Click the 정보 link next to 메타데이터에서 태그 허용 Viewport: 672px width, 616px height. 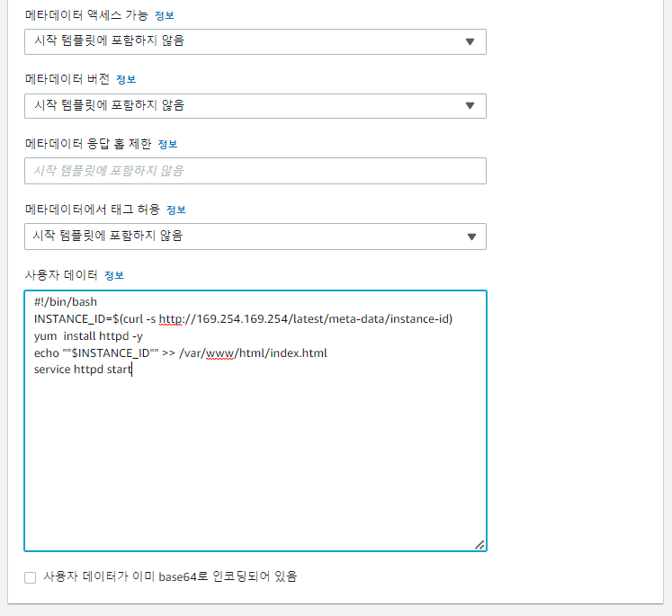point(176,210)
